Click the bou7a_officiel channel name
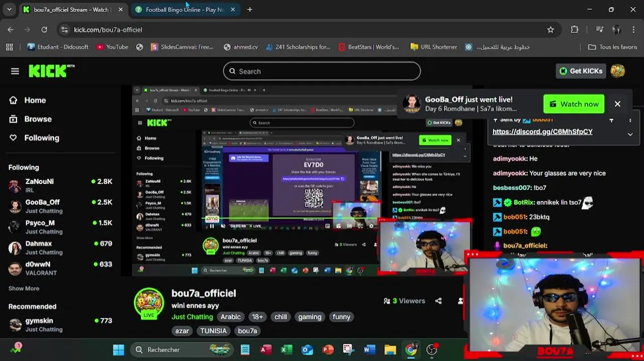 coord(204,293)
